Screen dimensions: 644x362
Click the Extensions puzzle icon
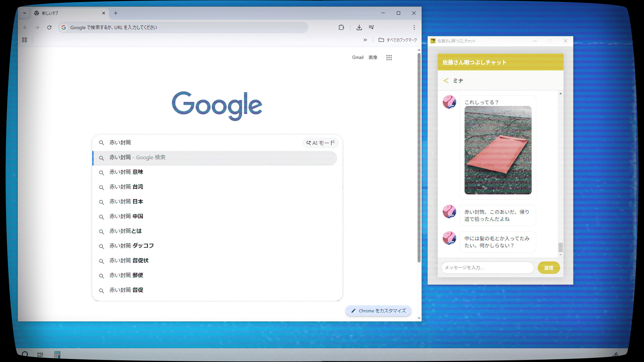tap(341, 27)
